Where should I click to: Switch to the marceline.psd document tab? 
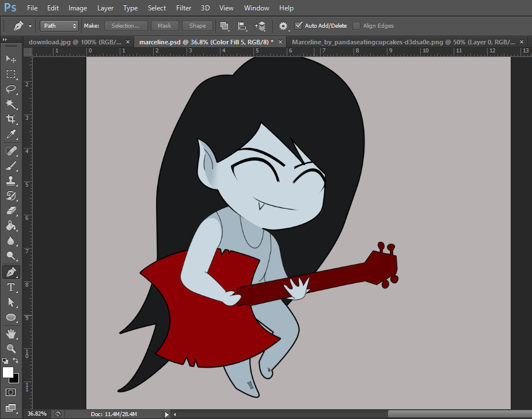click(x=206, y=42)
